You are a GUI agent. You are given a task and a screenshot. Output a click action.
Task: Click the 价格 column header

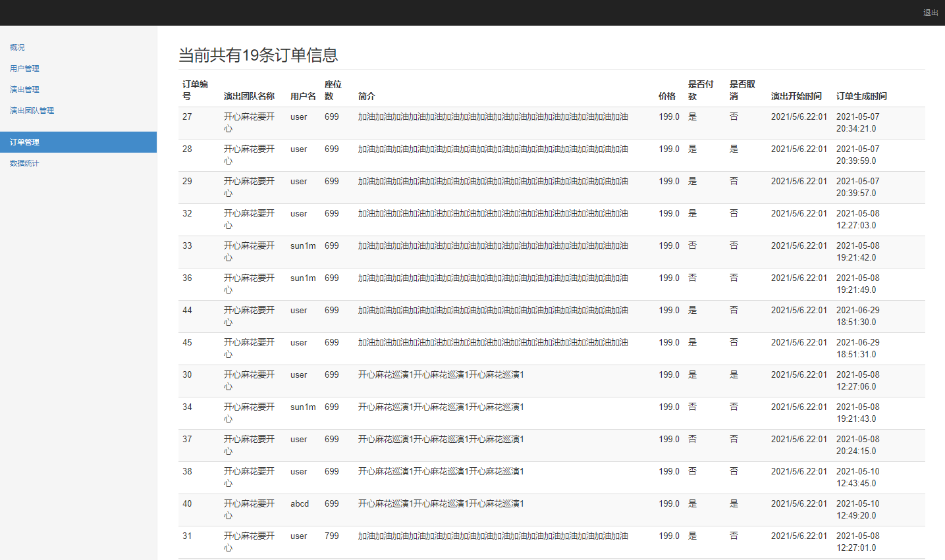(668, 96)
